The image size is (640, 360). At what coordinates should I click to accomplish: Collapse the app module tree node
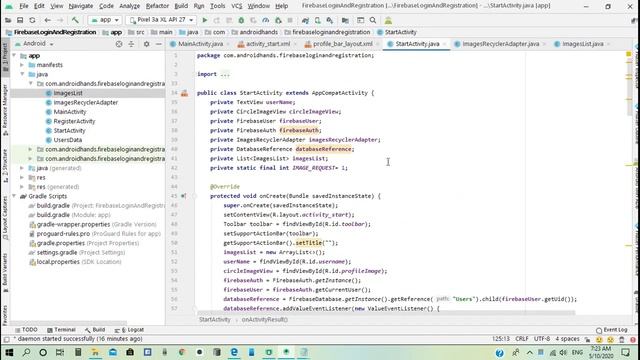[14, 56]
